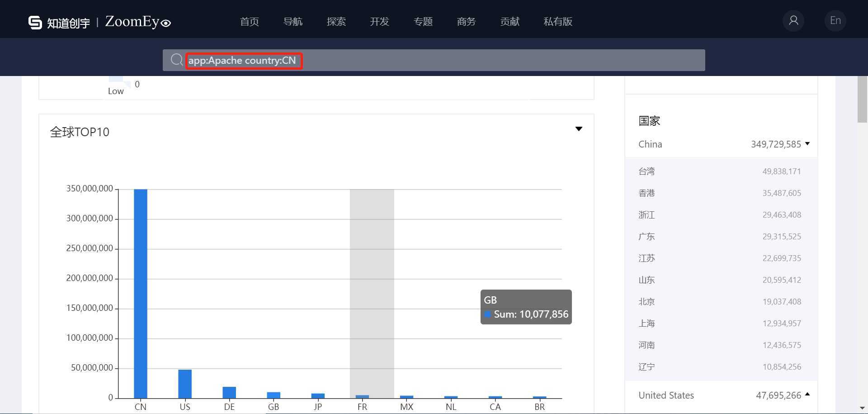Open the 私有版 menu item

click(x=558, y=22)
